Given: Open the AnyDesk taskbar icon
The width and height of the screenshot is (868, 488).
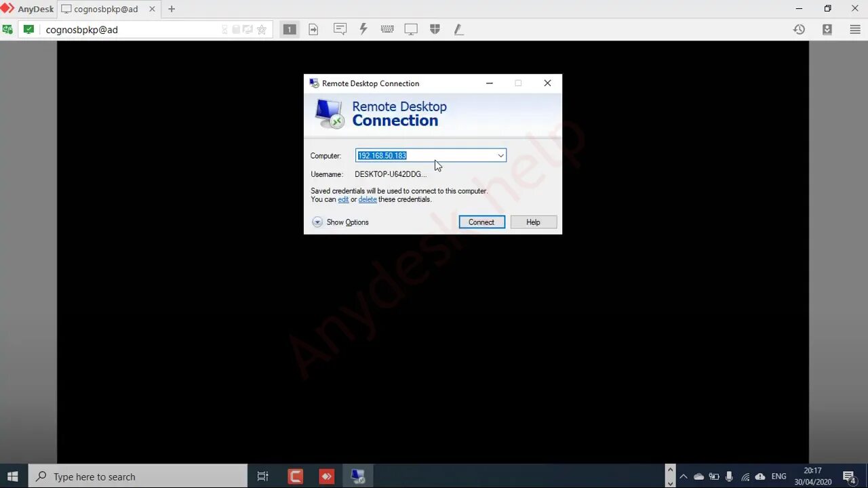Looking at the screenshot, I should click(327, 476).
